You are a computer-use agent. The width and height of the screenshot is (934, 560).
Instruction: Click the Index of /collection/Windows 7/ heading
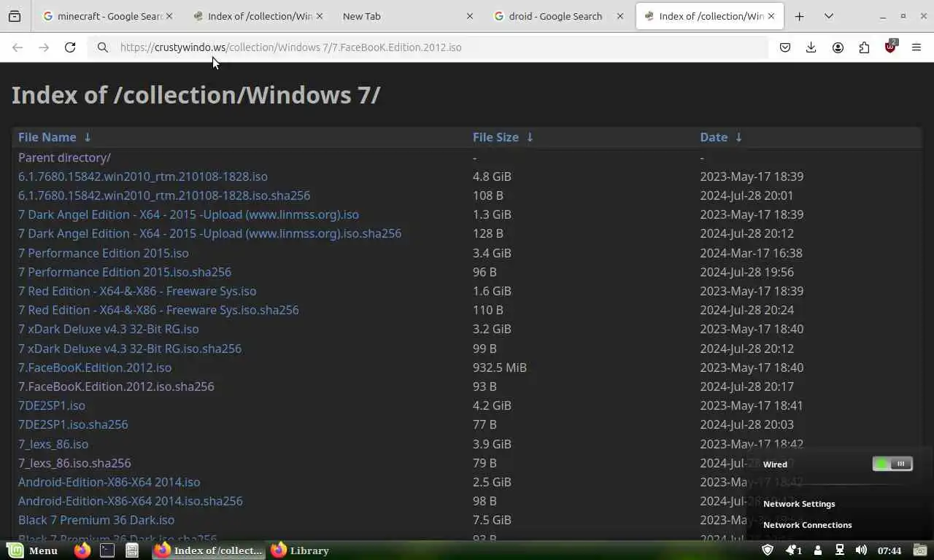click(x=196, y=96)
